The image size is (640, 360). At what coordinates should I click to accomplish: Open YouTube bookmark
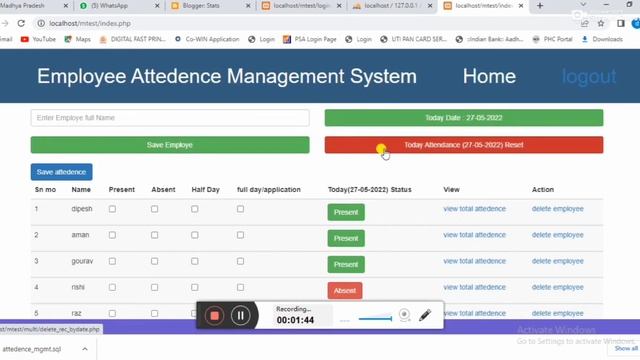[38, 39]
